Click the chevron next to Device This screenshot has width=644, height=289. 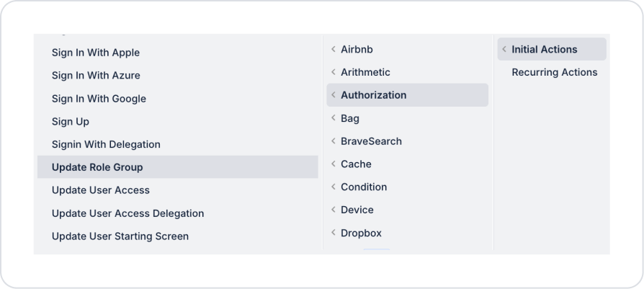[x=334, y=210]
